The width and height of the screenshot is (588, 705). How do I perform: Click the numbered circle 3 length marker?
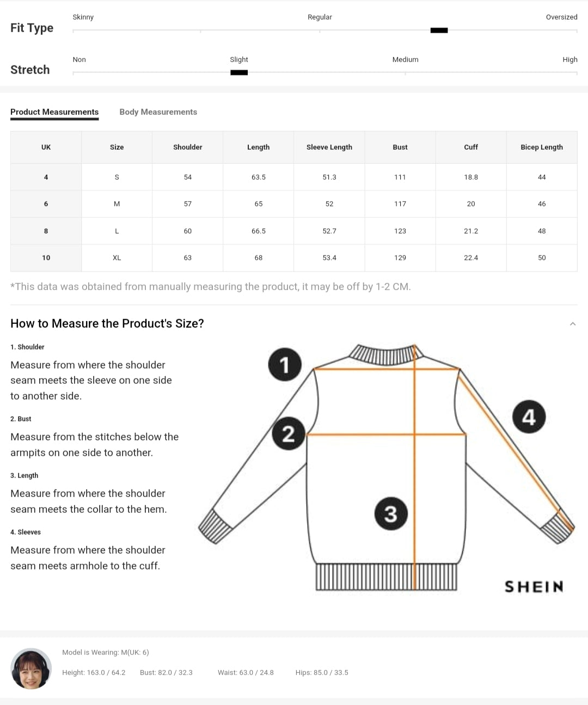[x=391, y=513]
